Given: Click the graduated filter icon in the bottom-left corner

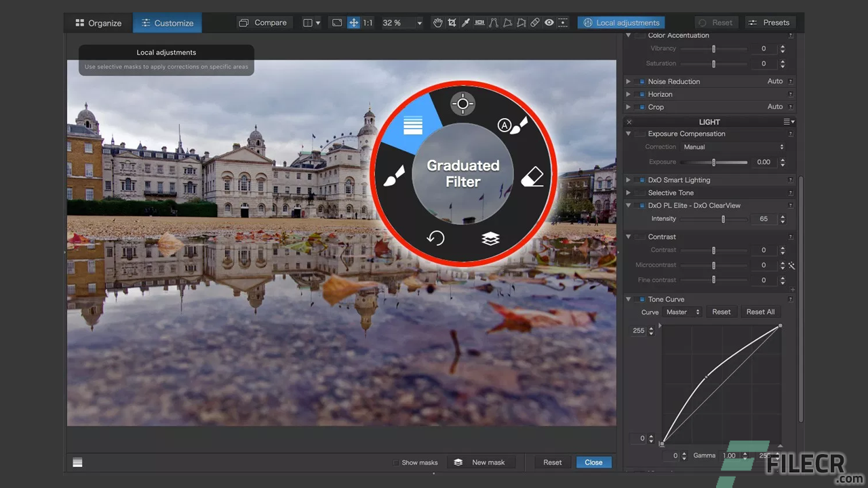Looking at the screenshot, I should click(x=78, y=462).
